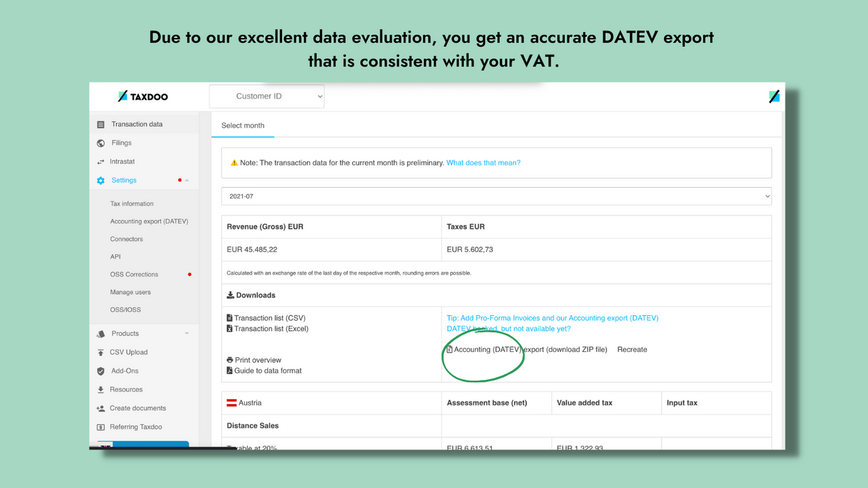Click the Recreate link
This screenshot has height=488, width=868.
tap(632, 350)
